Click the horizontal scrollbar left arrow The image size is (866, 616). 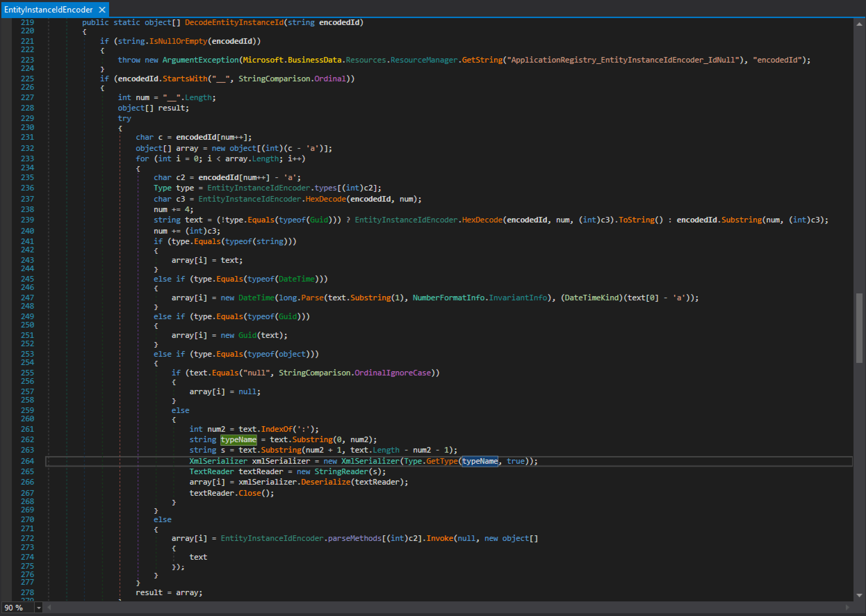(x=49, y=608)
